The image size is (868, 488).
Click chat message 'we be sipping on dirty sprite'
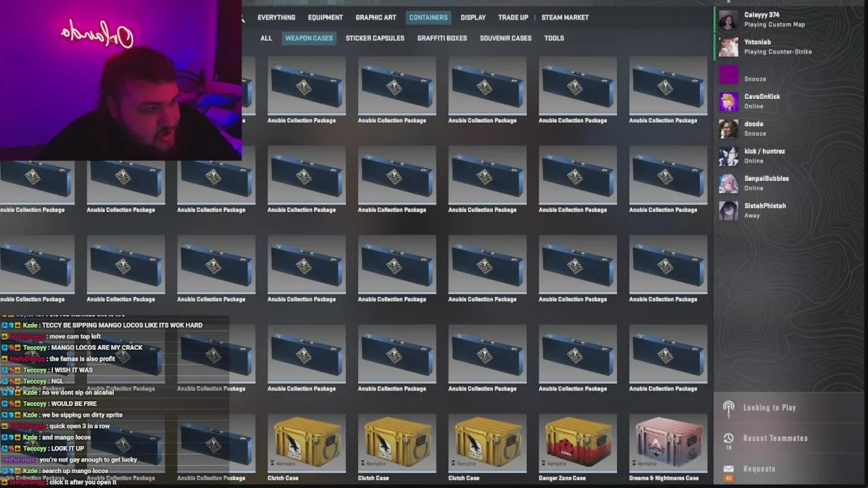(82, 415)
